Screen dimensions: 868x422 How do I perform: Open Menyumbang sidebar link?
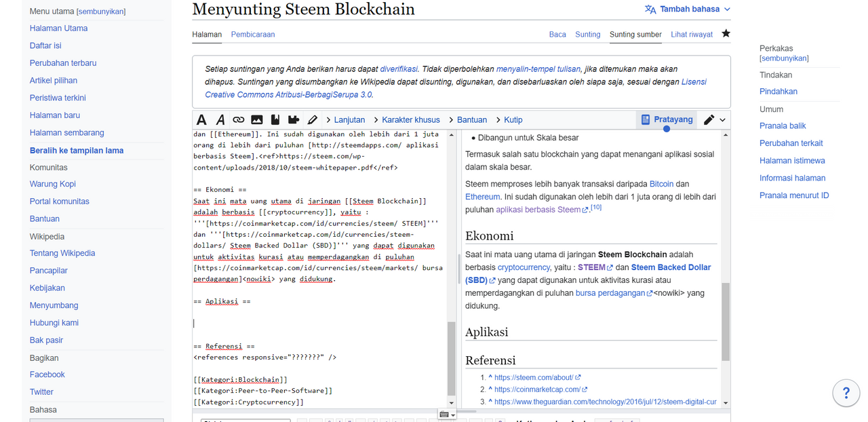coord(54,305)
